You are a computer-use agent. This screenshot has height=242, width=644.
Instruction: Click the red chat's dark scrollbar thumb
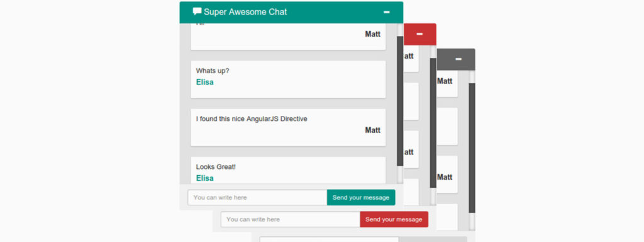[x=433, y=123]
